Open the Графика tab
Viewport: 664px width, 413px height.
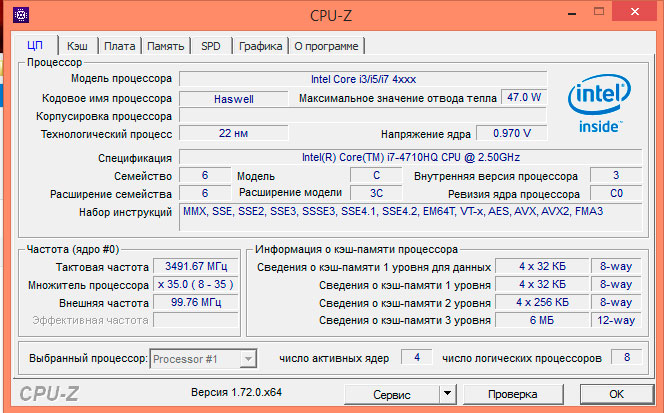click(260, 46)
